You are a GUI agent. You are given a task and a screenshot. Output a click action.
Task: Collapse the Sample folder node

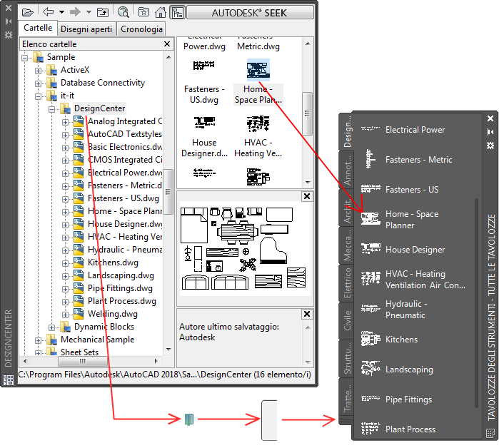point(24,58)
